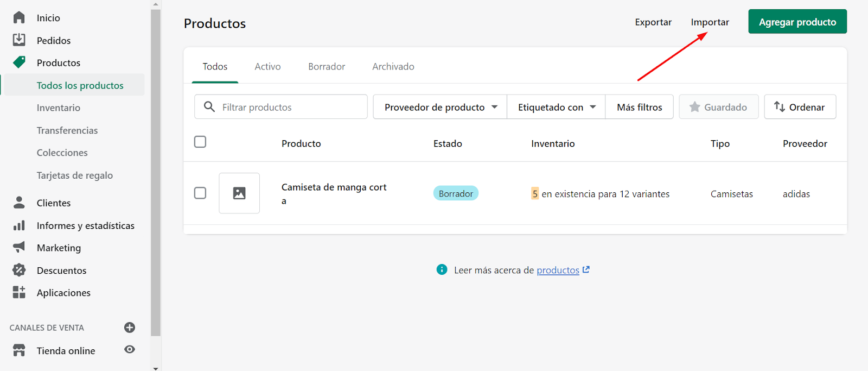Viewport: 868px width, 371px height.
Task: Click the Inicio home icon
Action: 19,17
